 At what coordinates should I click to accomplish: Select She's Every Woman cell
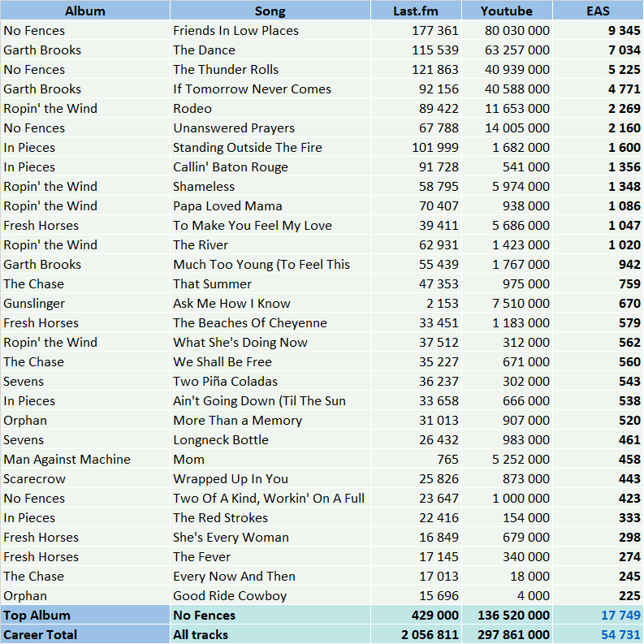click(x=270, y=538)
